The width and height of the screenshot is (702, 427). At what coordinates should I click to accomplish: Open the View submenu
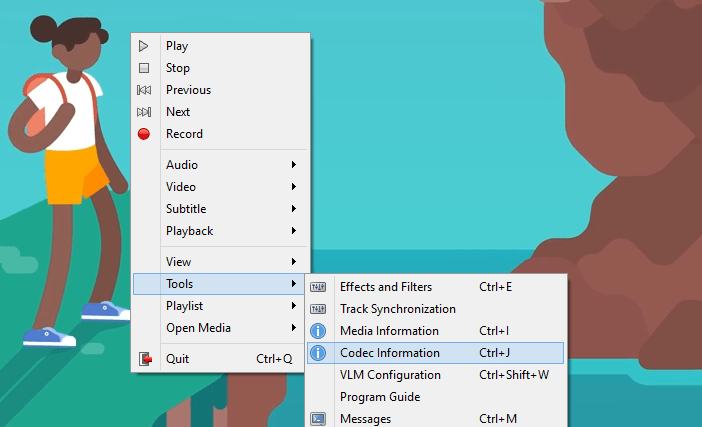220,262
